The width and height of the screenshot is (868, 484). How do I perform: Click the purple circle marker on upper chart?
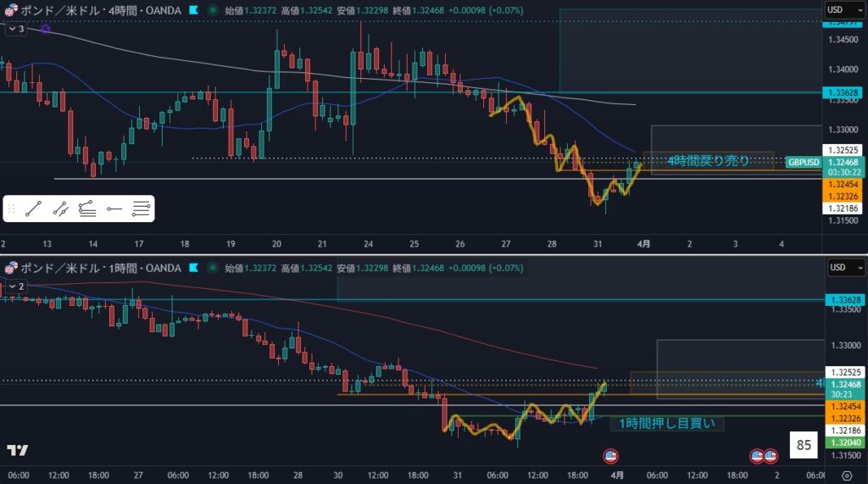(x=45, y=29)
